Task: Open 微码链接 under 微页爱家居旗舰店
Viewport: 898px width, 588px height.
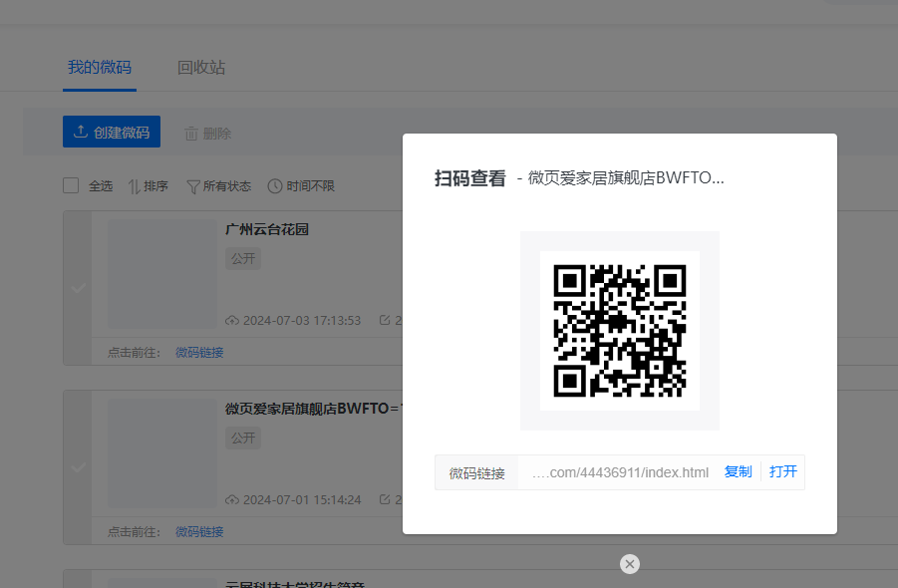Action: tap(199, 532)
